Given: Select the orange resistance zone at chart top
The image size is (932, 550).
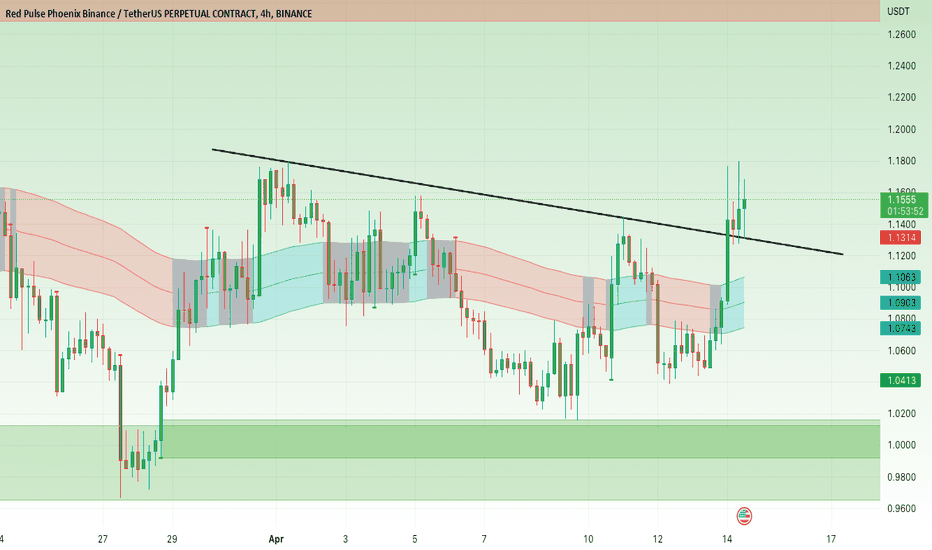Looking at the screenshot, I should [x=440, y=11].
